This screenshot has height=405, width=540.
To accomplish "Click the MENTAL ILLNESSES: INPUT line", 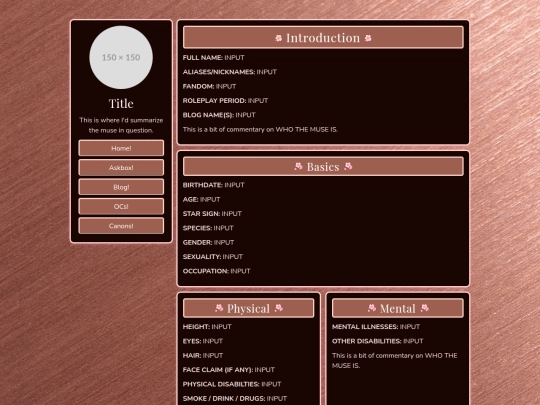I will [x=376, y=326].
